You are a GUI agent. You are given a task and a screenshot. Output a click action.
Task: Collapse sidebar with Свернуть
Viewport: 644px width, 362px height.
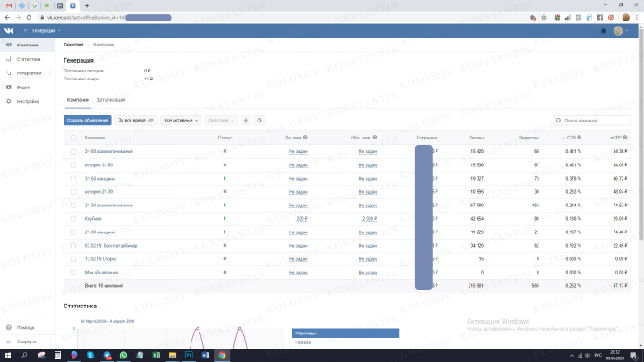click(x=26, y=341)
